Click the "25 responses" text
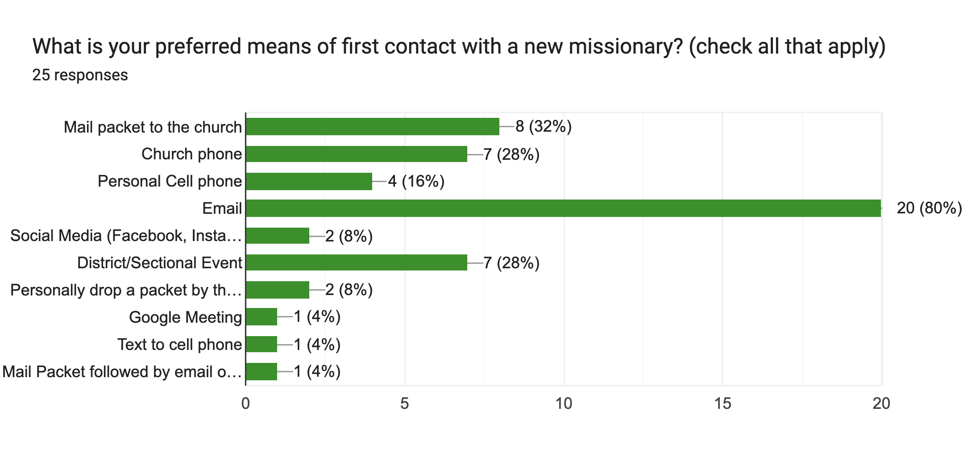 coord(80,75)
